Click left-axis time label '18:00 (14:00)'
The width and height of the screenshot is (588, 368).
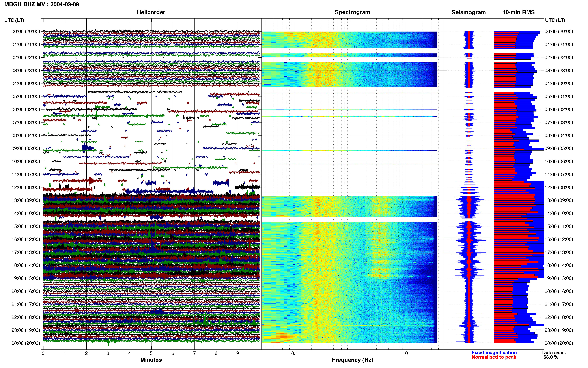tap(26, 265)
